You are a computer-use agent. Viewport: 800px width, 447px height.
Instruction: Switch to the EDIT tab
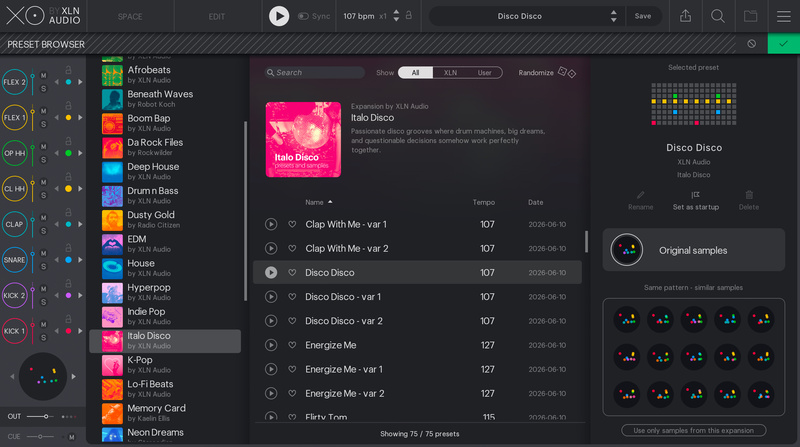217,16
